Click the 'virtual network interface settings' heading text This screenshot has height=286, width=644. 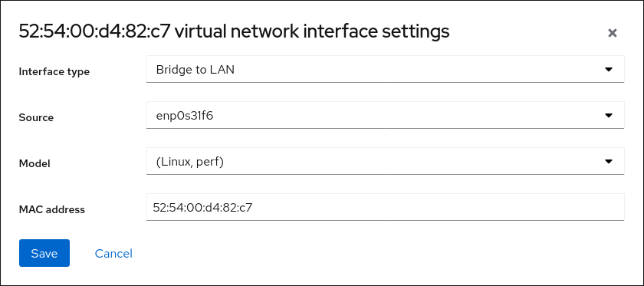click(312, 31)
